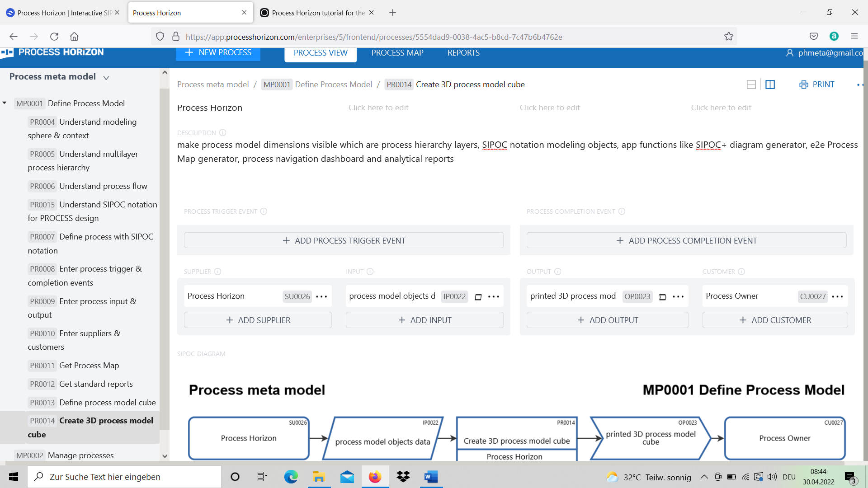Click the parallelogram icon beside IP0022 input
Viewport: 868px width, 488px height.
(478, 297)
